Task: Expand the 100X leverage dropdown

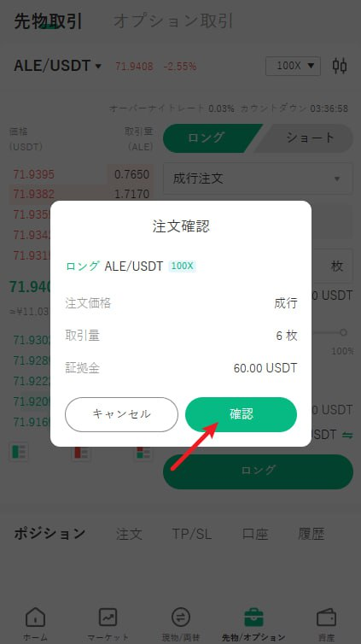Action: (293, 66)
